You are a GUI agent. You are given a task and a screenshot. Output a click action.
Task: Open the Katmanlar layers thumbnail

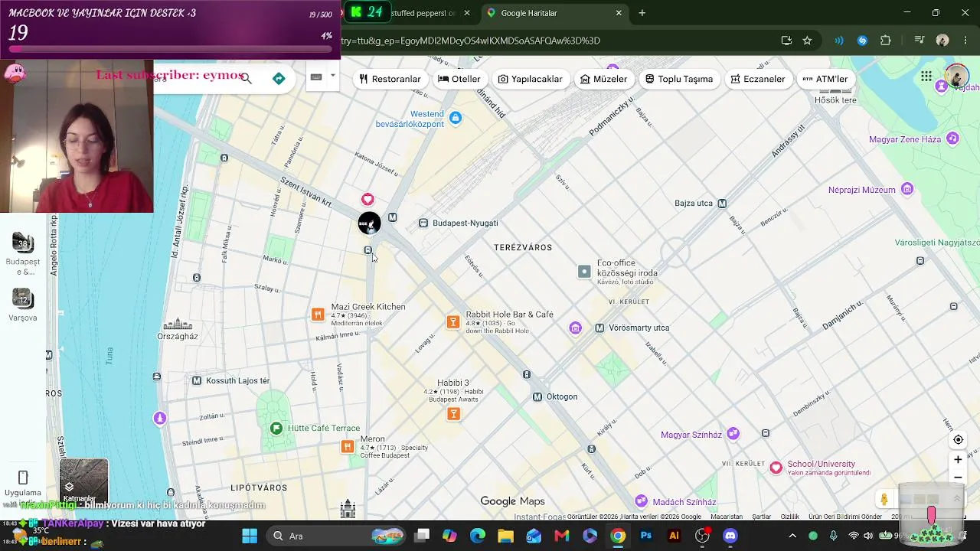[x=84, y=482]
